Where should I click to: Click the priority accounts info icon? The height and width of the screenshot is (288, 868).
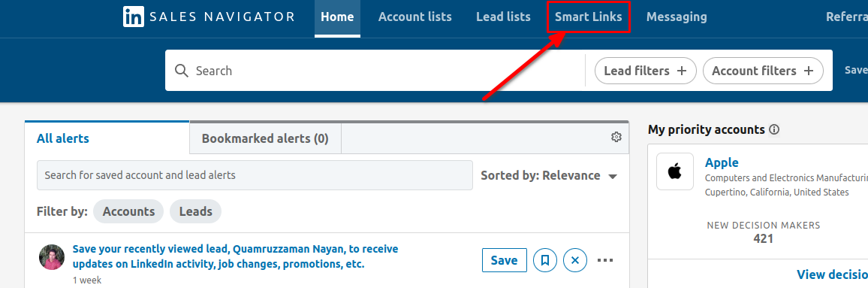(774, 129)
